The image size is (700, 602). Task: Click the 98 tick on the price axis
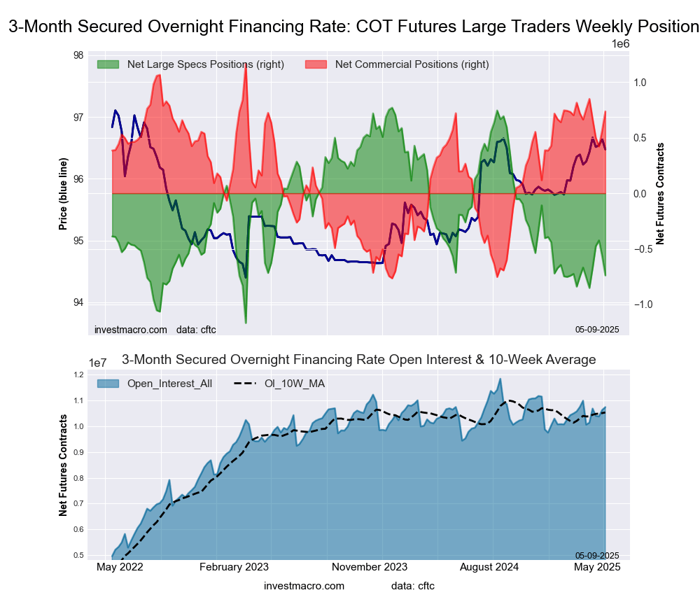(78, 56)
